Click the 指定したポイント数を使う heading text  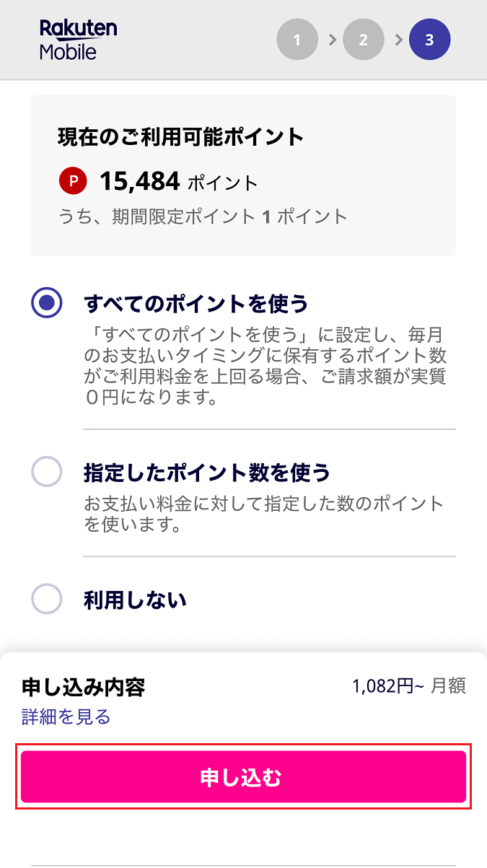pyautogui.click(x=207, y=473)
